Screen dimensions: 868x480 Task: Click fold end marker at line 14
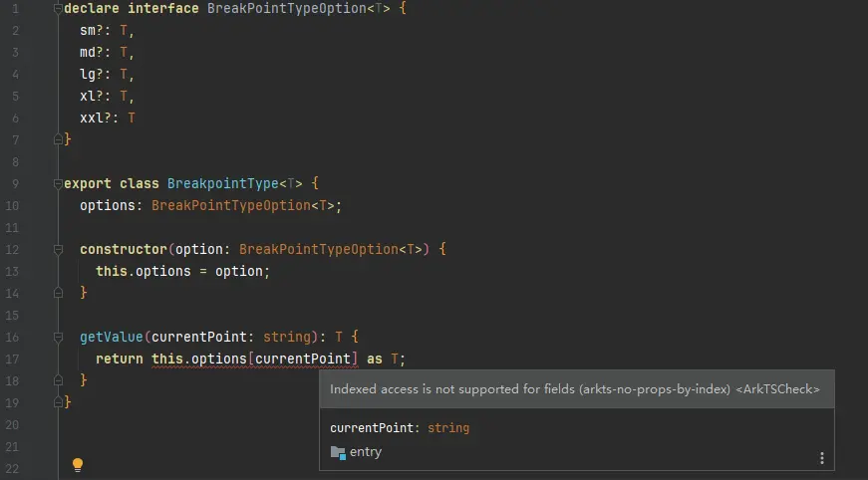pos(58,293)
